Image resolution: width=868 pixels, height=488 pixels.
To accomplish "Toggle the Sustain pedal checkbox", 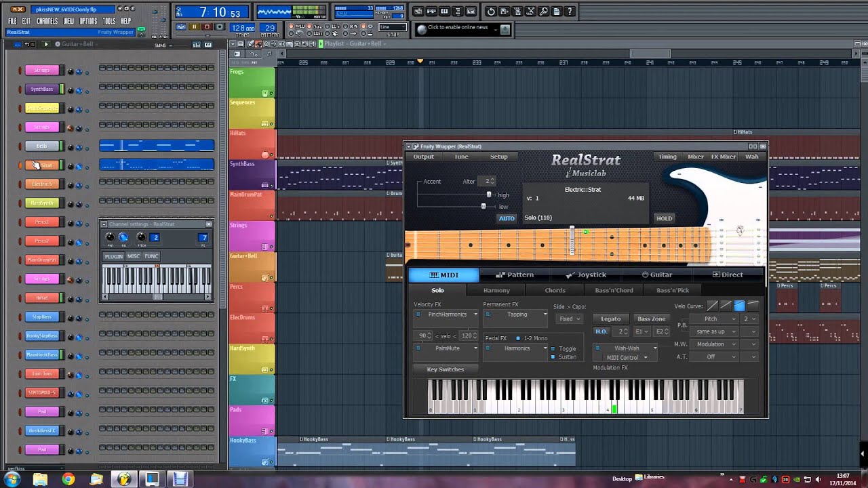I will 553,357.
